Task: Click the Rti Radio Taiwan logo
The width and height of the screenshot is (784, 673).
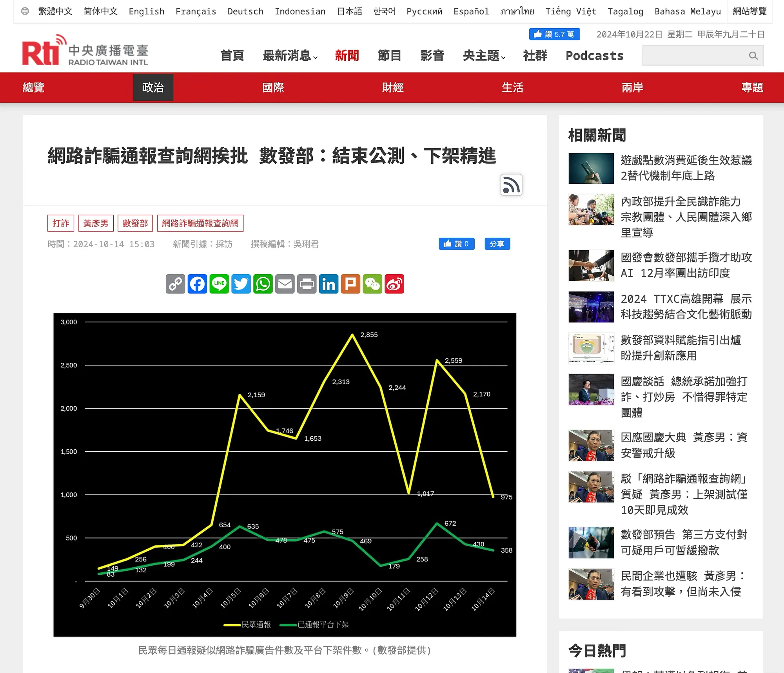Action: 85,50
